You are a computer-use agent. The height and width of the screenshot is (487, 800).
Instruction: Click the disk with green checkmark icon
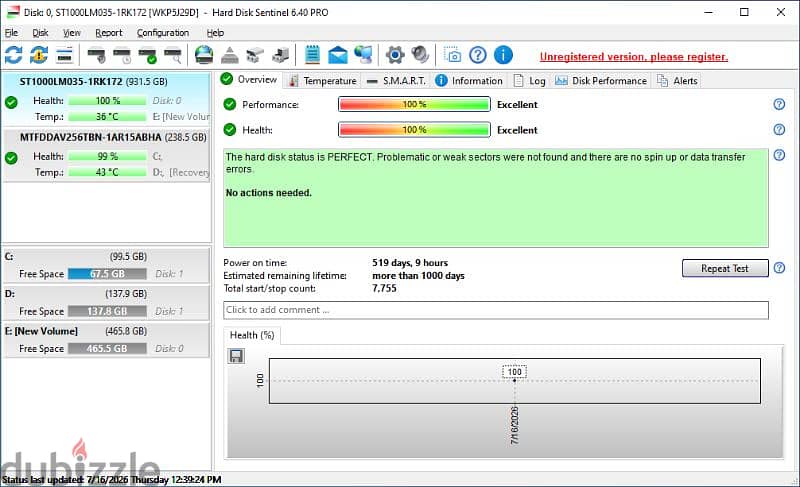coord(147,55)
